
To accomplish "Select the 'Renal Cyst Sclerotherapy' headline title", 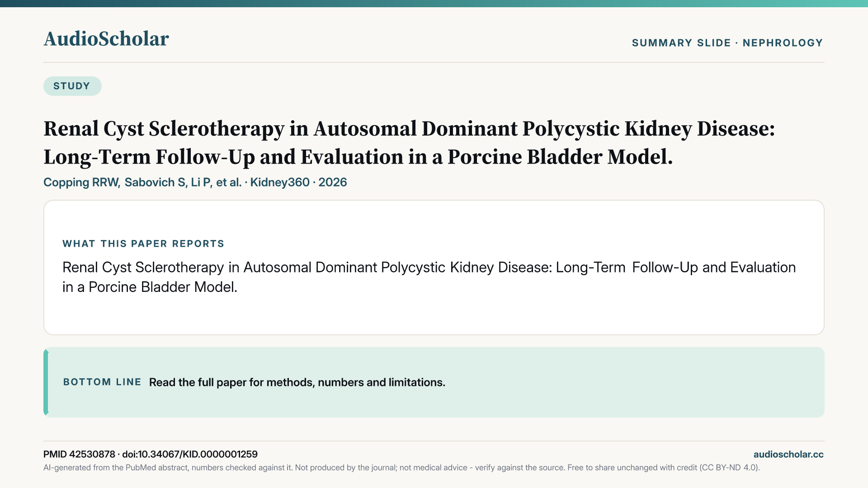I will (x=409, y=143).
